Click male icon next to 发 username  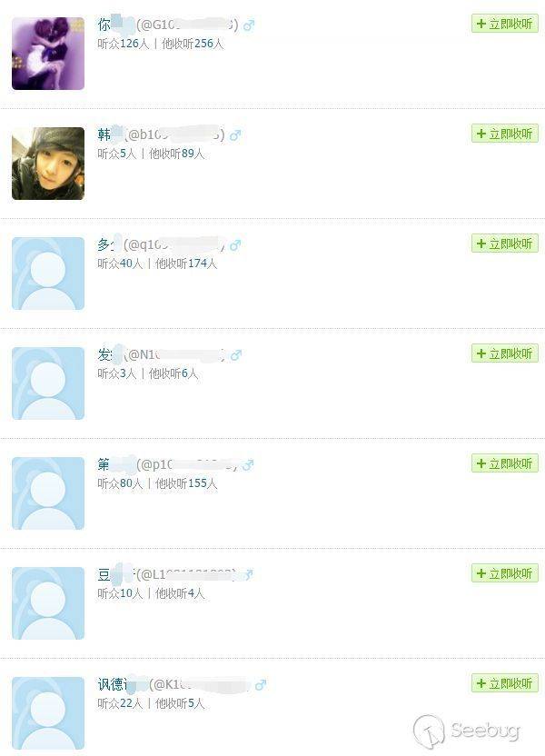point(236,355)
